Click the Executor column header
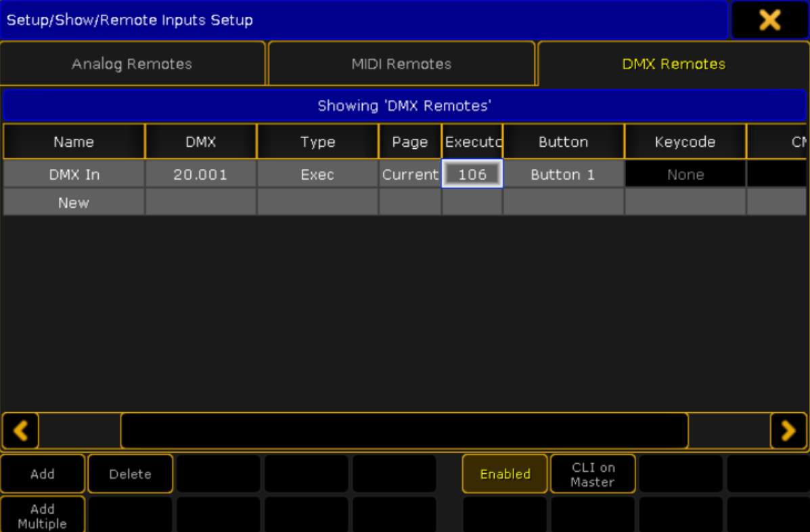 tap(472, 141)
